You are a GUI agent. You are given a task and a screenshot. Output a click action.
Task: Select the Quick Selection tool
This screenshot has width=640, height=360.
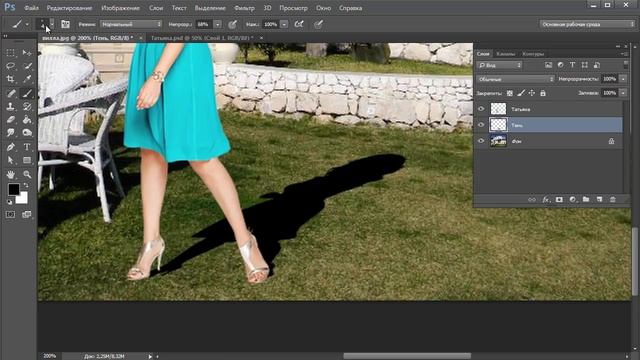[x=27, y=66]
